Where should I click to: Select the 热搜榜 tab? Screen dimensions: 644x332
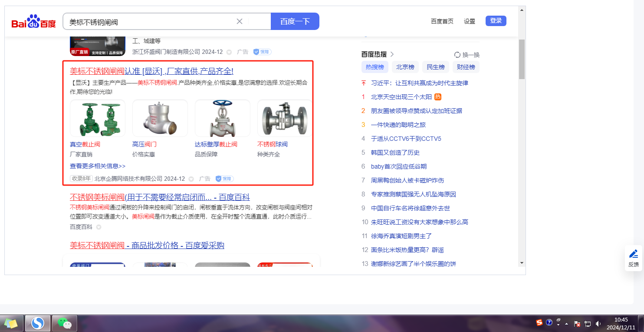[375, 67]
